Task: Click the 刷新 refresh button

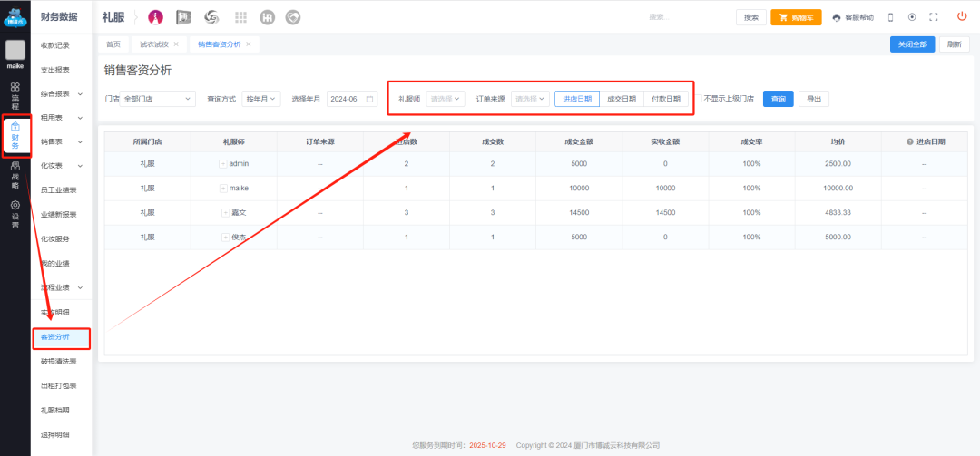Action: coord(955,44)
